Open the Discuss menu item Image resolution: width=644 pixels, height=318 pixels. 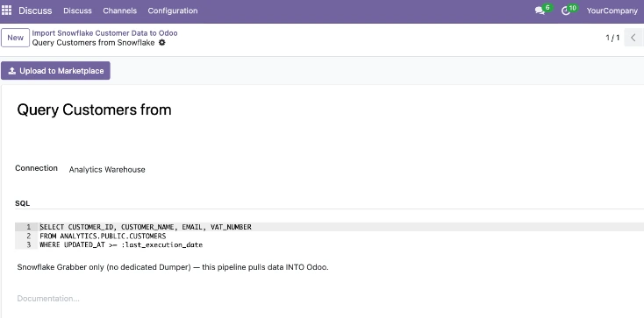click(77, 11)
